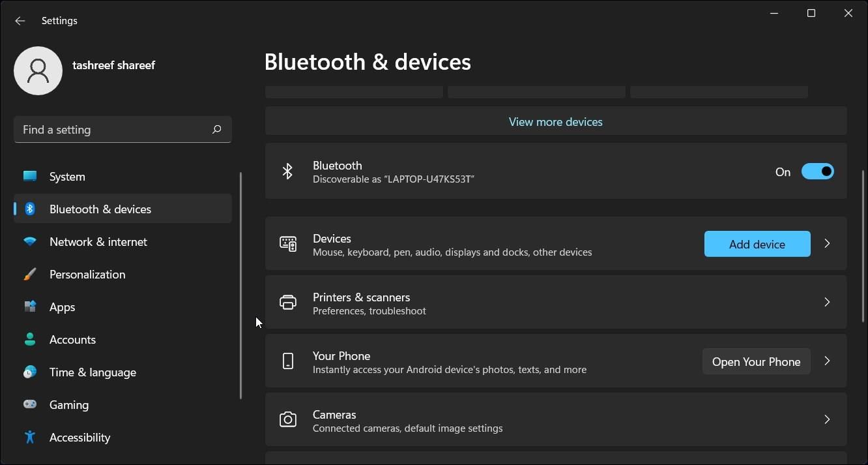Select Bluetooth & devices in the sidebar
Image resolution: width=868 pixels, height=465 pixels.
coord(100,209)
